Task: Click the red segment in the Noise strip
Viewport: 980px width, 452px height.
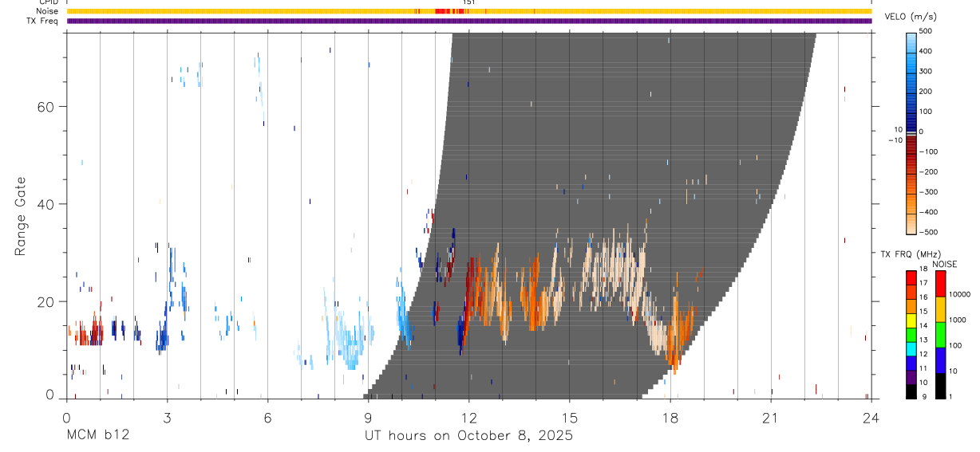Action: (442, 11)
